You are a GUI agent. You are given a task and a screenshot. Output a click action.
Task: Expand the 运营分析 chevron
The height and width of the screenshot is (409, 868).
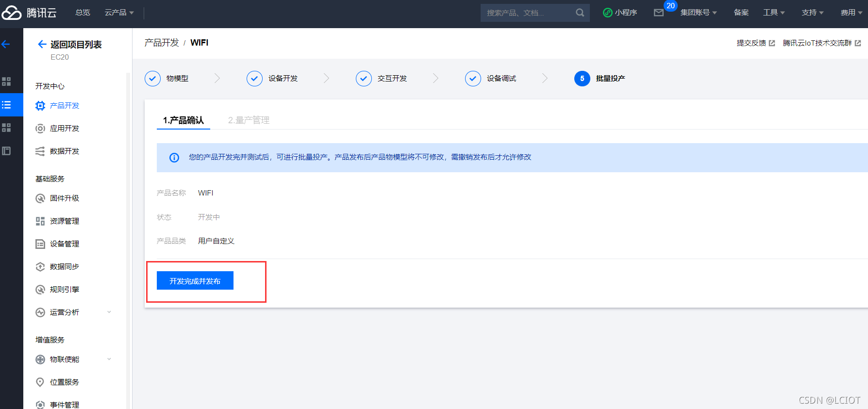pos(109,312)
